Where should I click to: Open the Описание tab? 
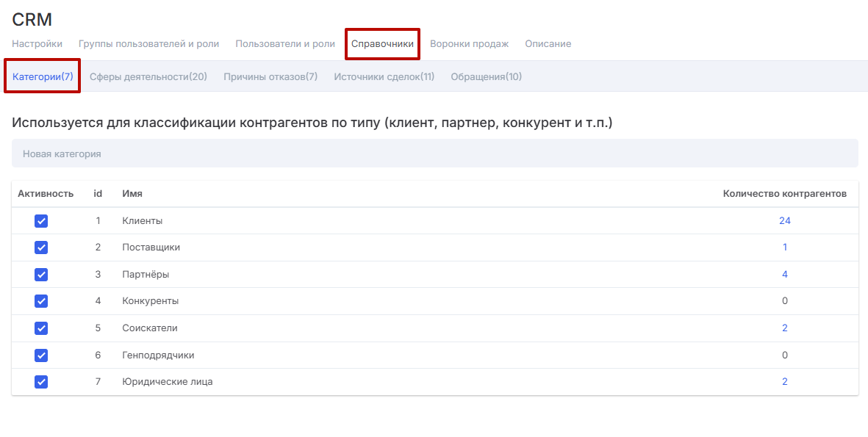(x=548, y=44)
